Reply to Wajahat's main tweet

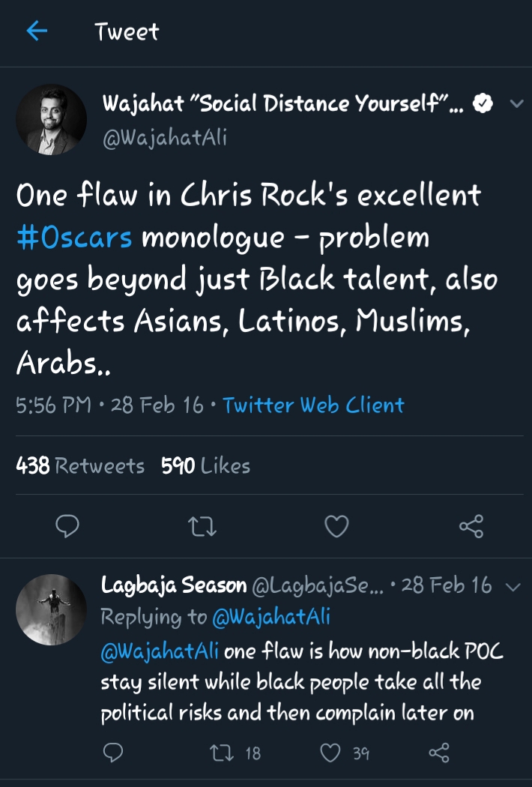[68, 526]
